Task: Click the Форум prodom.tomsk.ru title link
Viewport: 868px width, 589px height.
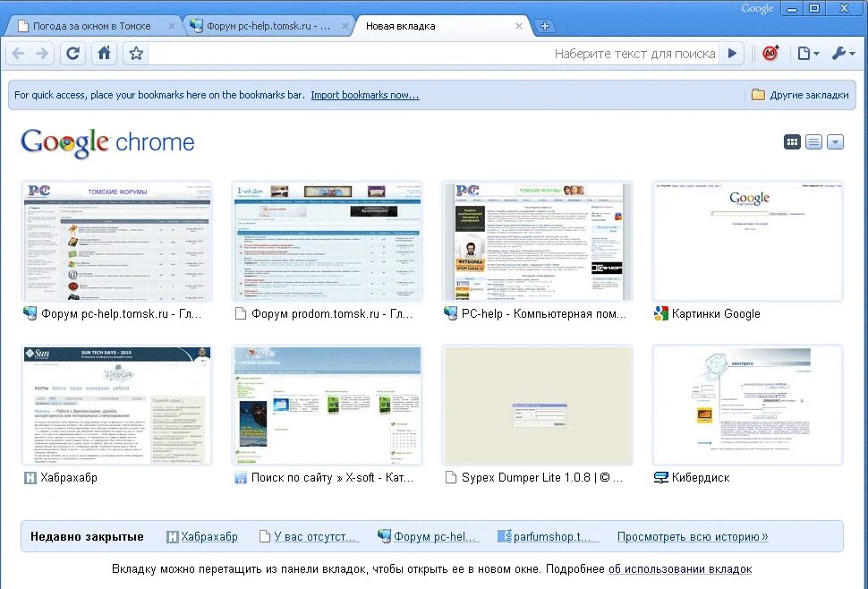Action: pos(332,314)
